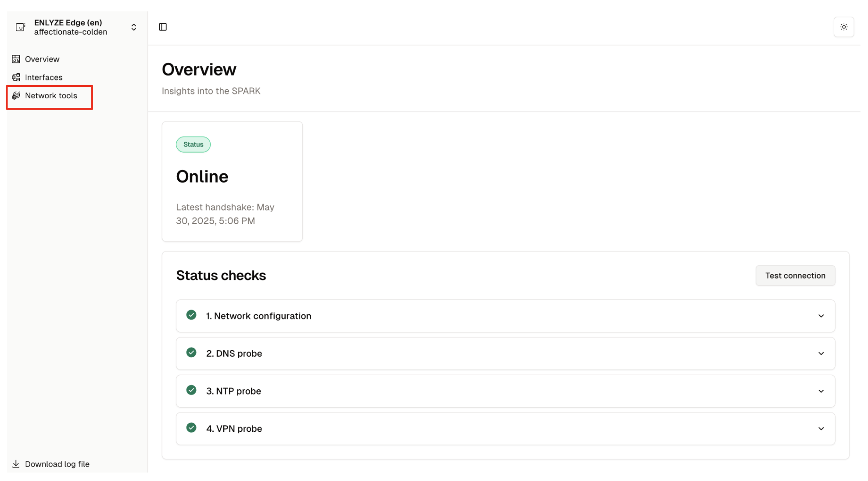Image resolution: width=868 pixels, height=481 pixels.
Task: Expand the Network configuration check chevron
Action: click(821, 316)
